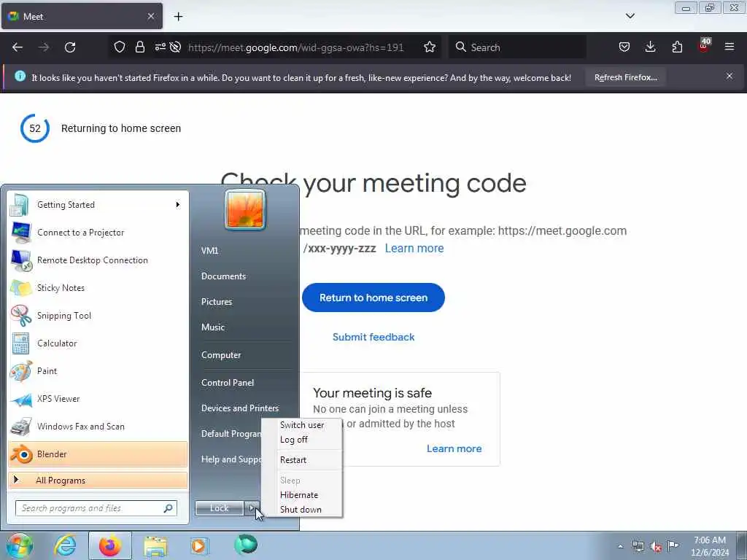Show hidden tray icons arrow
The image size is (747, 560).
620,547
